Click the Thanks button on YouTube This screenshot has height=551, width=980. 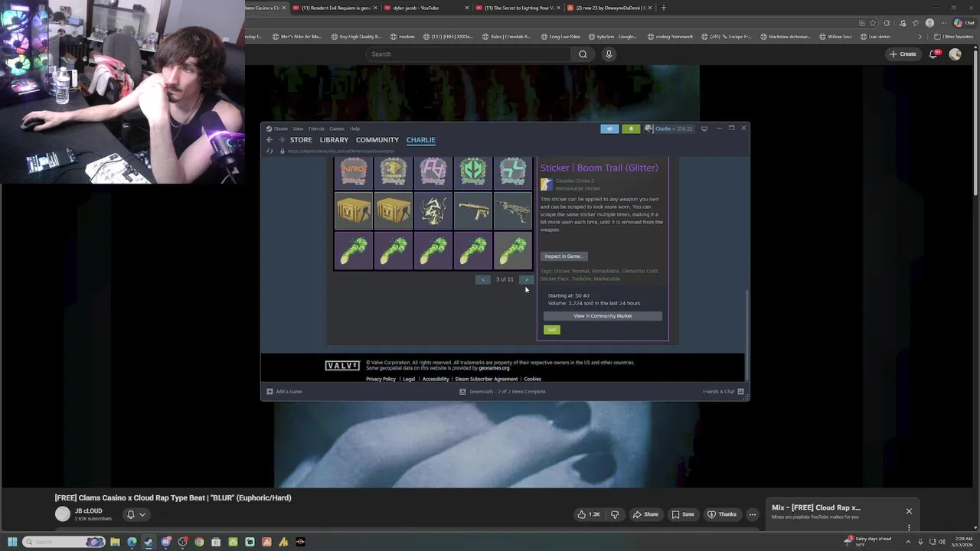(x=722, y=514)
